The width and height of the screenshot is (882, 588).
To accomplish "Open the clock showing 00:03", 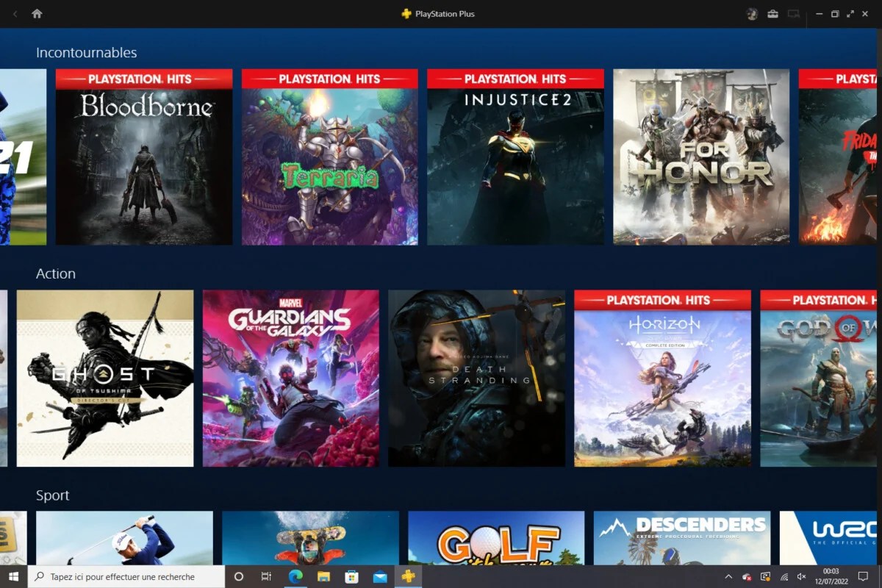I will 831,577.
